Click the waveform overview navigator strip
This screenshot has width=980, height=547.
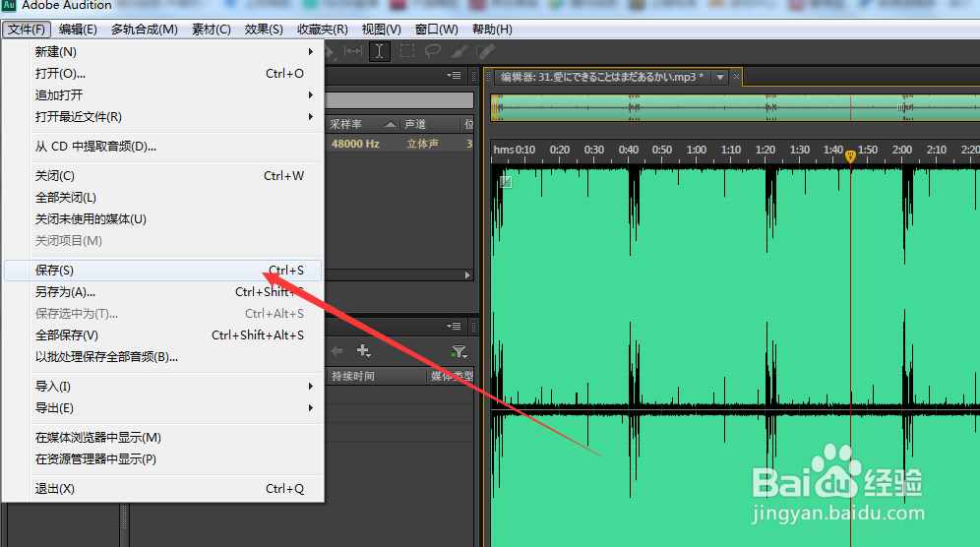(735, 107)
